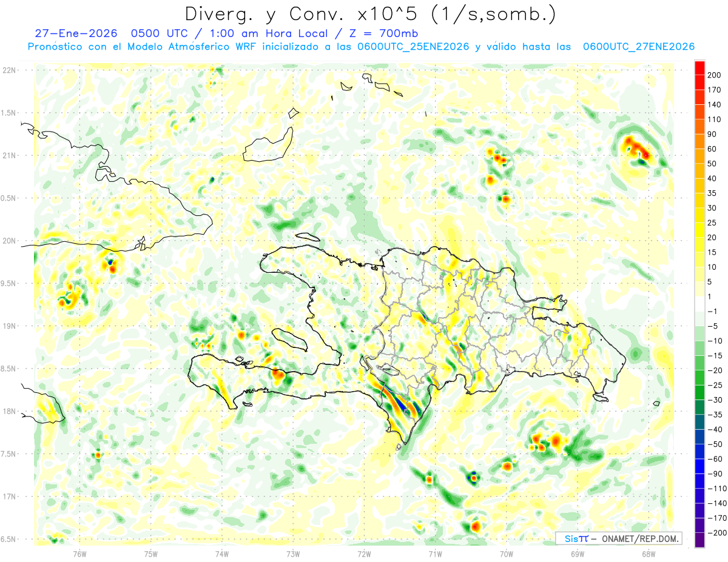The width and height of the screenshot is (728, 562).
Task: Click the 140 value on the color scale
Action: [715, 105]
